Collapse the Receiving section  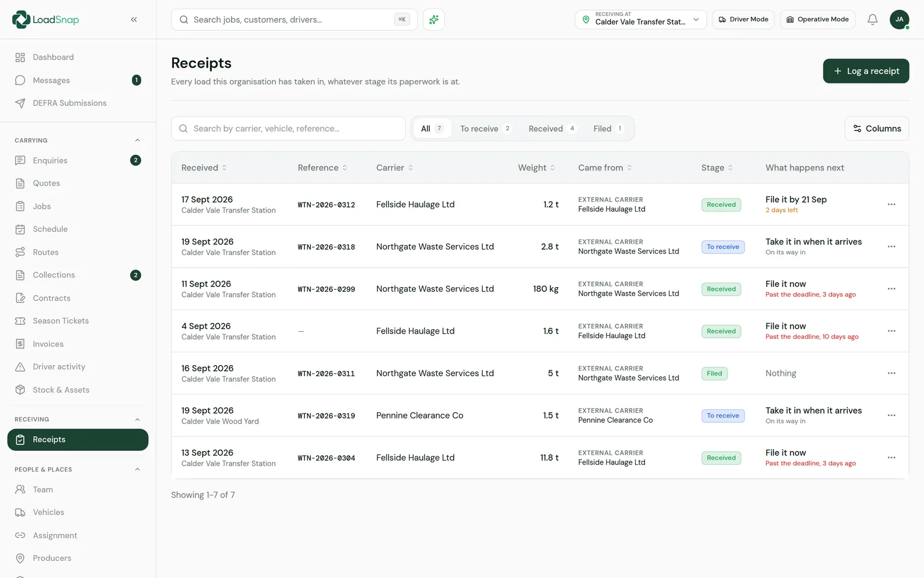(x=137, y=420)
